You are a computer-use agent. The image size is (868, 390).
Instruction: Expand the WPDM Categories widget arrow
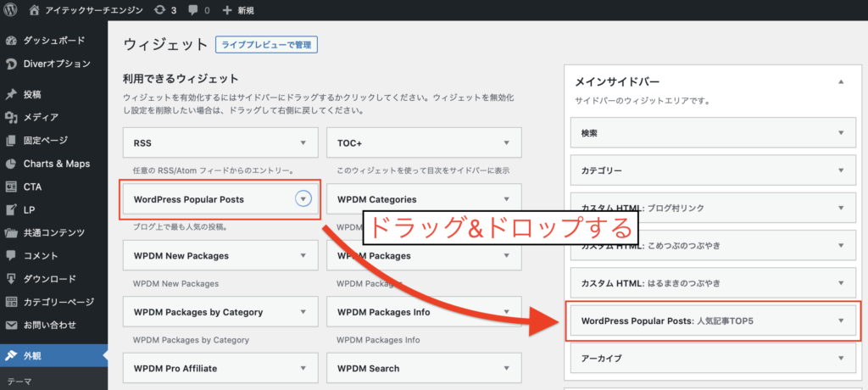click(x=506, y=199)
